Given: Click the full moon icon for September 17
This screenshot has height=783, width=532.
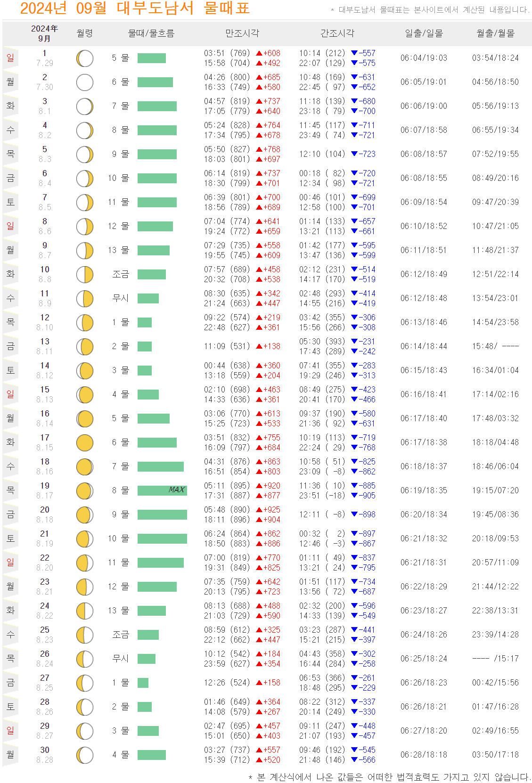Looking at the screenshot, I should coord(85,443).
